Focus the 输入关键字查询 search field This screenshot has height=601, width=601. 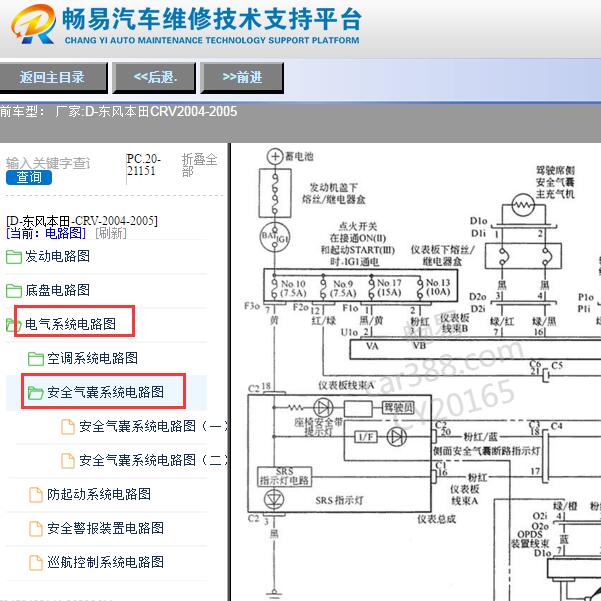48,163
